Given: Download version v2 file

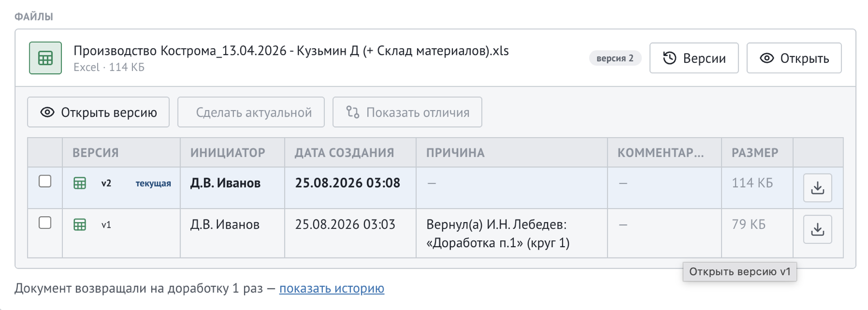Looking at the screenshot, I should [x=818, y=188].
